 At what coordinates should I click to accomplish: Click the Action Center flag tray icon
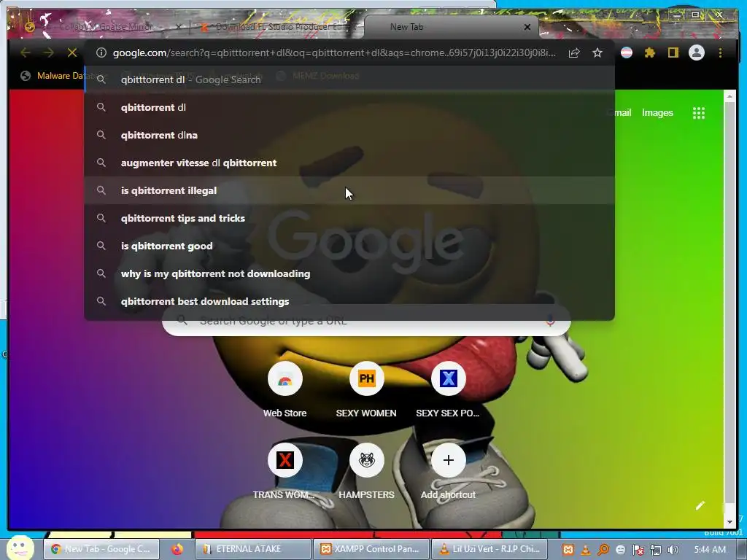click(638, 550)
